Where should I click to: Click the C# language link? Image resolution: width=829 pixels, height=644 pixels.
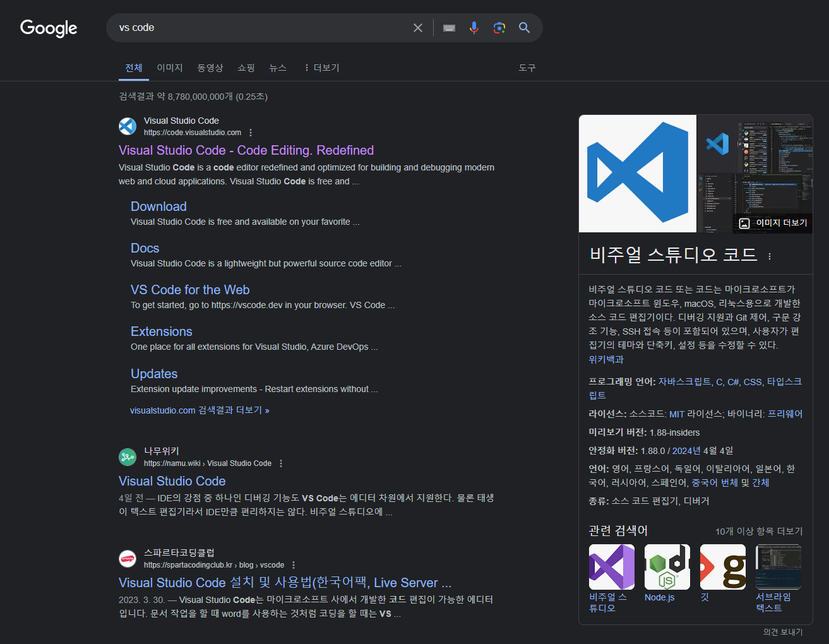[733, 382]
